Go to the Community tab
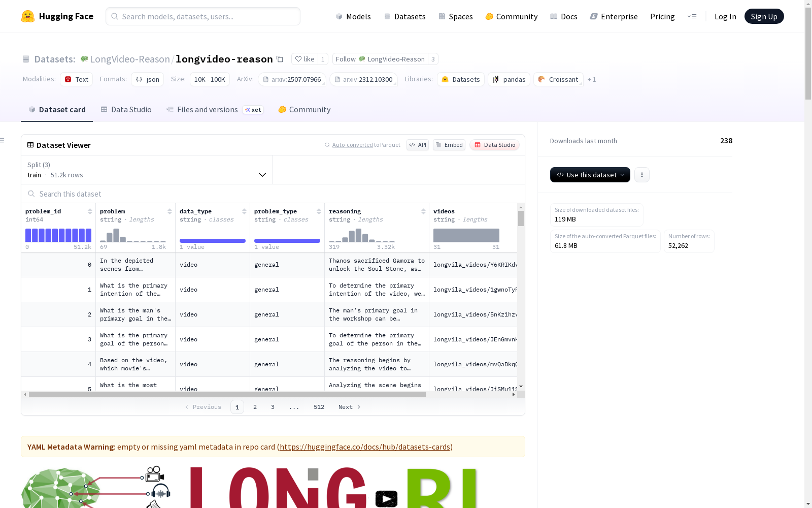This screenshot has width=812, height=508. (x=304, y=110)
